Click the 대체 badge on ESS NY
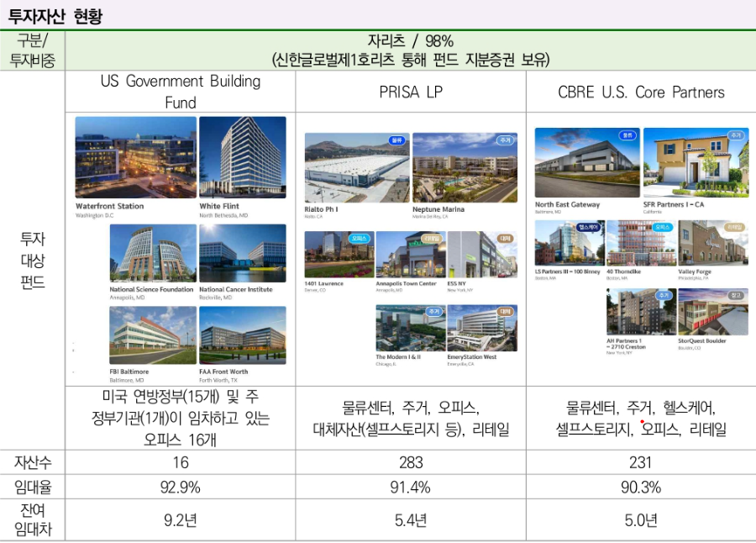 tap(506, 239)
